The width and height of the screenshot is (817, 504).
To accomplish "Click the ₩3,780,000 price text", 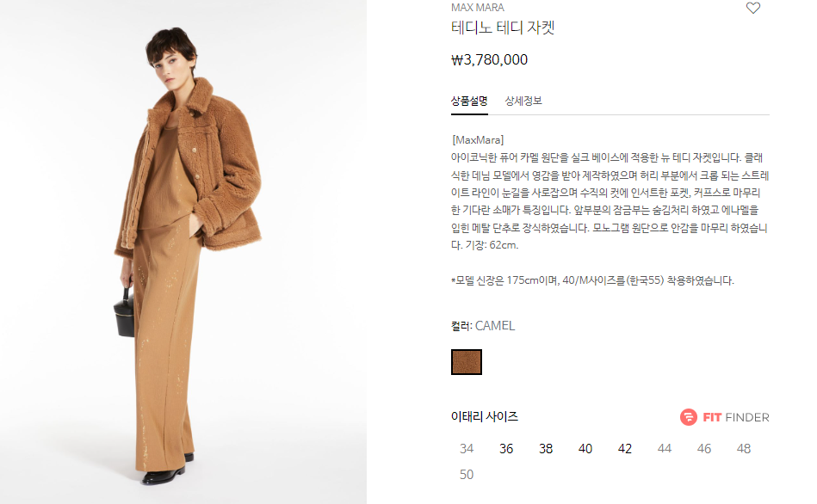I will (489, 60).
